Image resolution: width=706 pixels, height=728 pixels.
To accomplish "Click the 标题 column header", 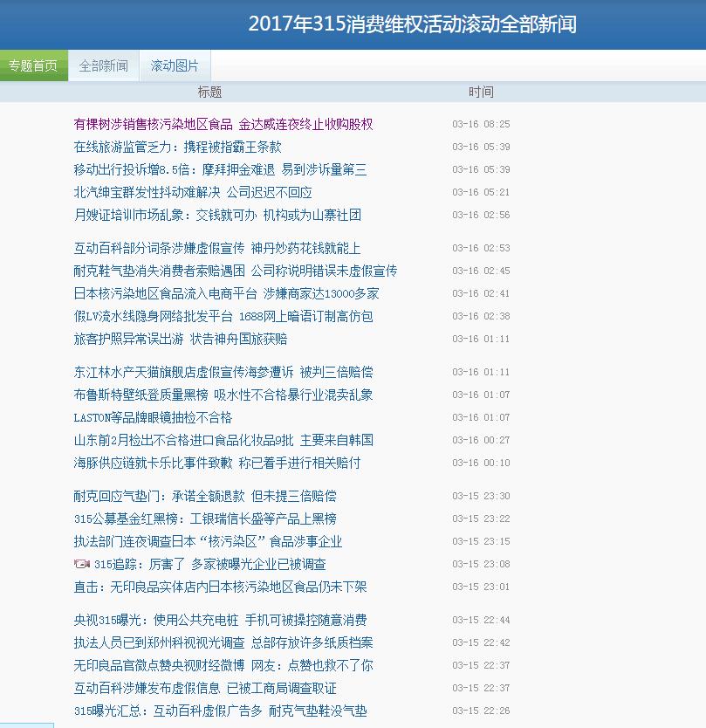I will [x=209, y=91].
